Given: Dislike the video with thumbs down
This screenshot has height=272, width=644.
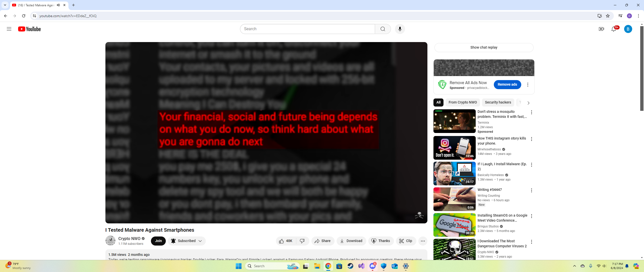Looking at the screenshot, I should pos(302,241).
